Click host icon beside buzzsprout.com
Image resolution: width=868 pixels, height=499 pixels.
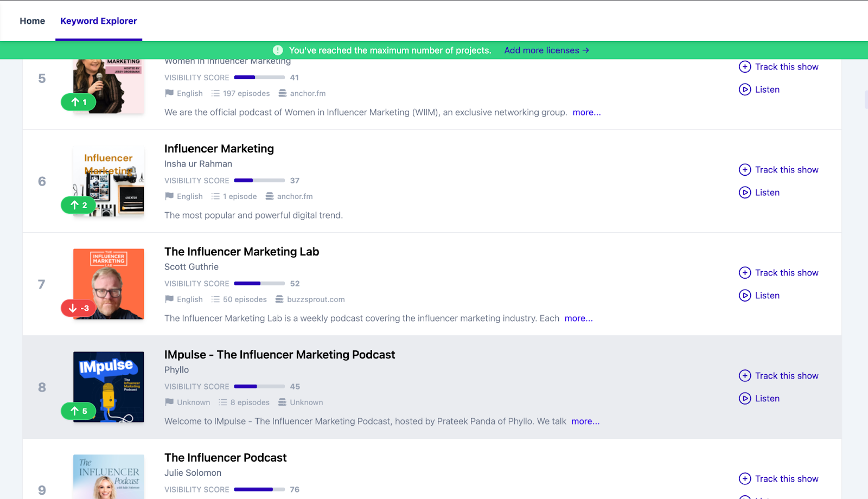[x=279, y=299]
